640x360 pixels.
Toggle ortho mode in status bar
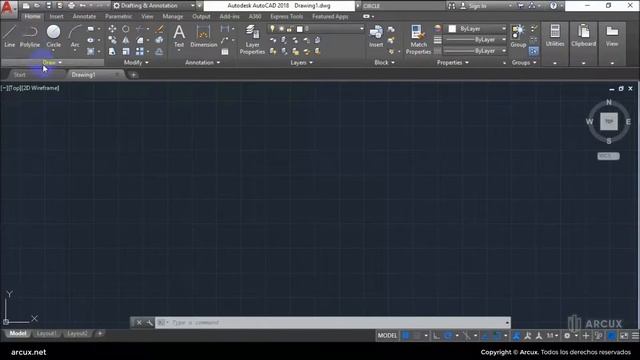[x=436, y=336]
